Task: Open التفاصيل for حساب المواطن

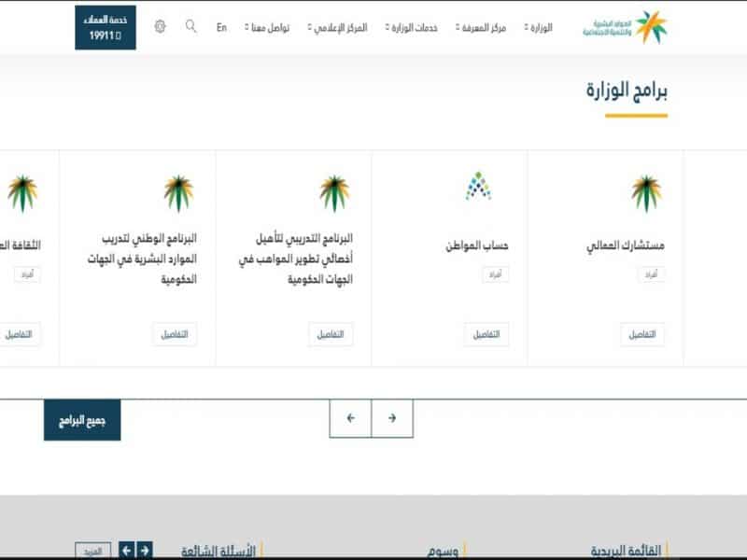Action: [486, 334]
